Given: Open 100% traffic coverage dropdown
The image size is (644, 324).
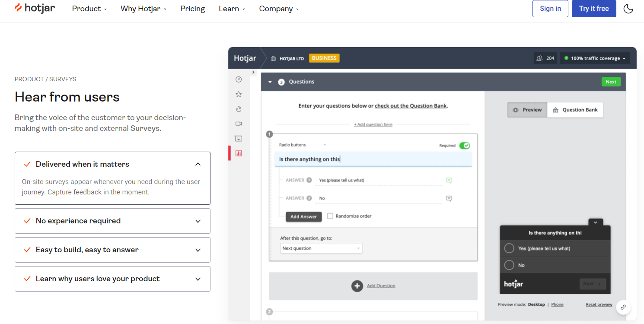Looking at the screenshot, I should [595, 58].
